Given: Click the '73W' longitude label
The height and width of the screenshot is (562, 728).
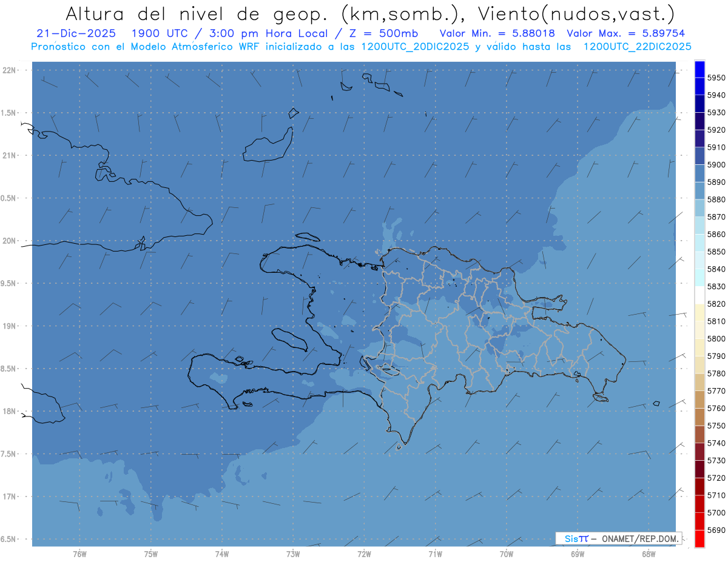Looking at the screenshot, I should pyautogui.click(x=293, y=554).
